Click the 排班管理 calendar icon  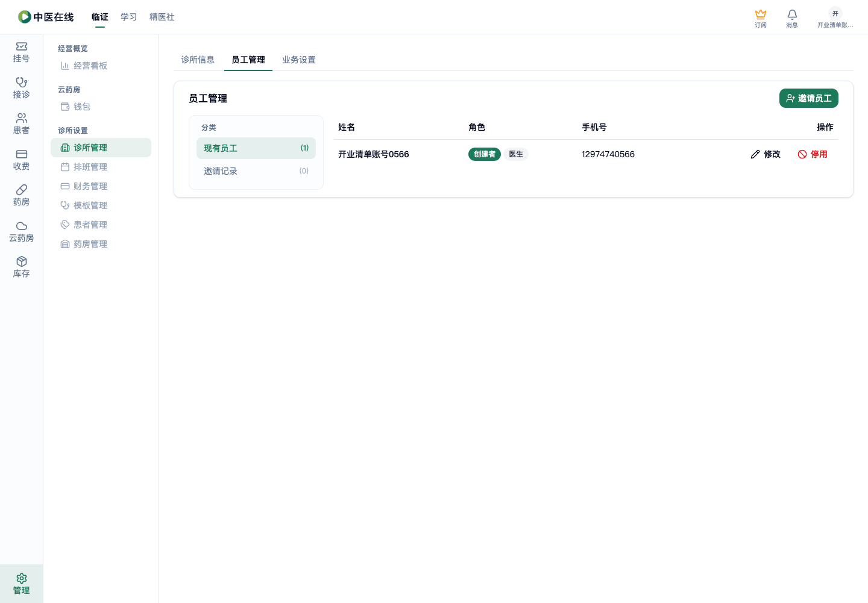pyautogui.click(x=65, y=167)
